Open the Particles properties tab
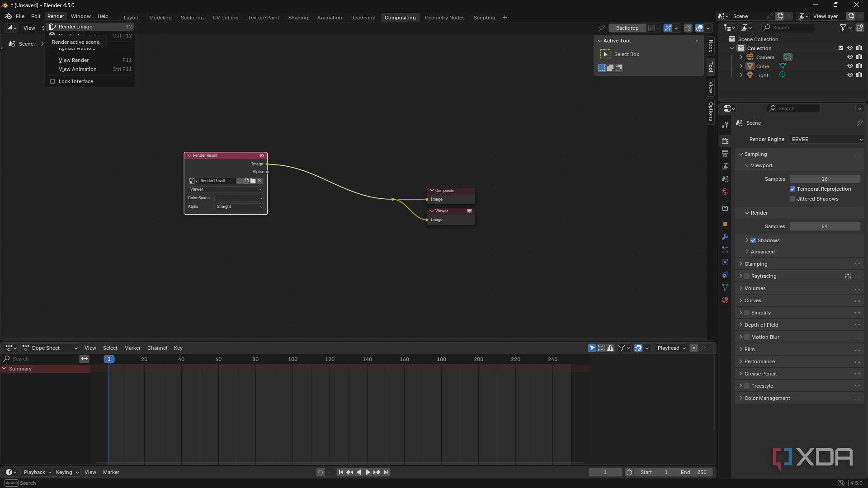Viewport: 868px width, 488px height. [x=725, y=249]
